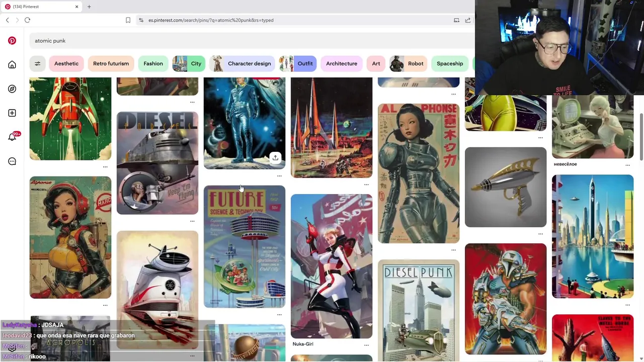
Task: Open more options under Nuka-Girl pin
Action: (x=366, y=345)
